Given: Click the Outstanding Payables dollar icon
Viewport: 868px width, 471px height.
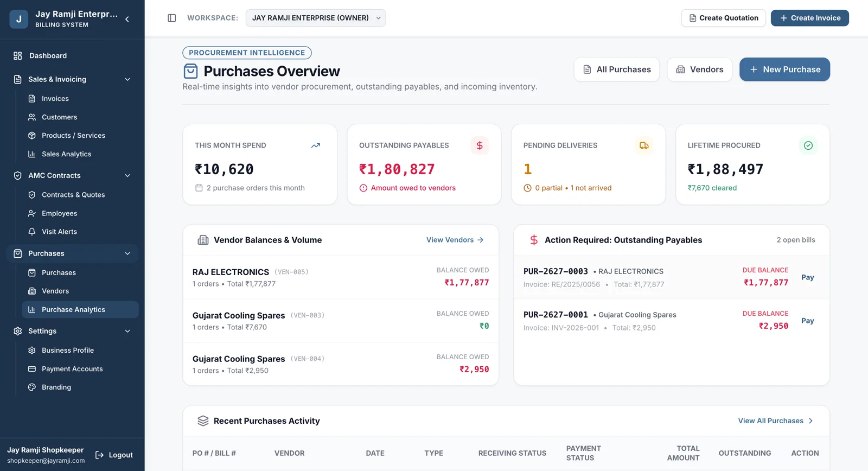Looking at the screenshot, I should pos(480,145).
